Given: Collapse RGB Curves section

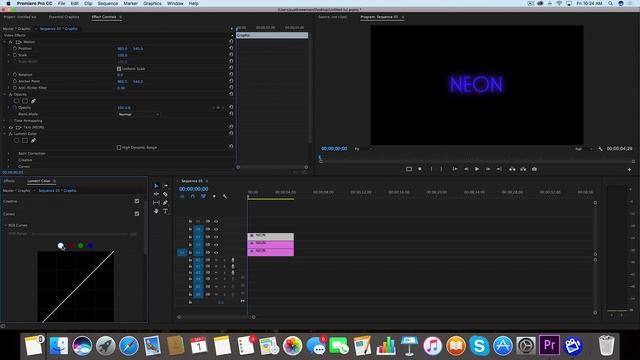Looking at the screenshot, I should point(5,225).
